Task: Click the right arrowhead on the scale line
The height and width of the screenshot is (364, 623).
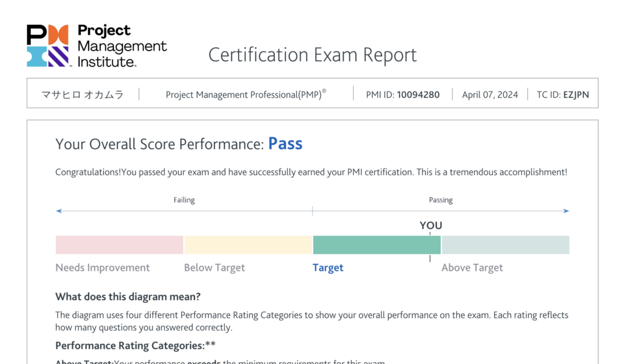Action: click(566, 211)
